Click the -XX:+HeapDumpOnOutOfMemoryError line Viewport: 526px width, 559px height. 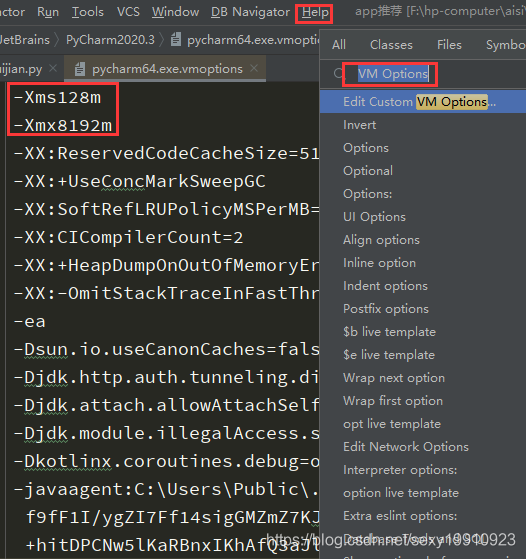coord(166,266)
